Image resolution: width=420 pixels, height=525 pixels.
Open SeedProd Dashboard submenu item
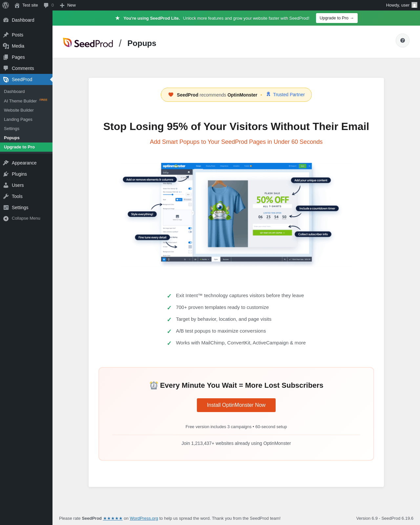pyautogui.click(x=26, y=92)
